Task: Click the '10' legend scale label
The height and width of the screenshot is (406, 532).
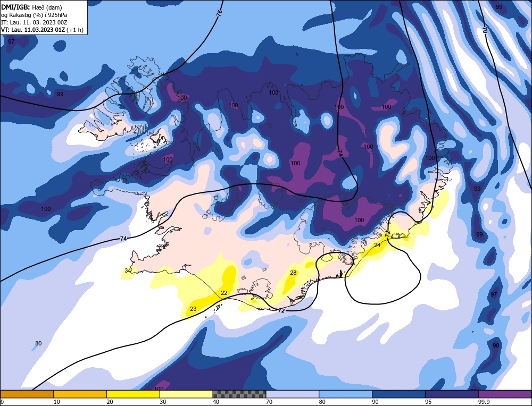Action: click(57, 402)
